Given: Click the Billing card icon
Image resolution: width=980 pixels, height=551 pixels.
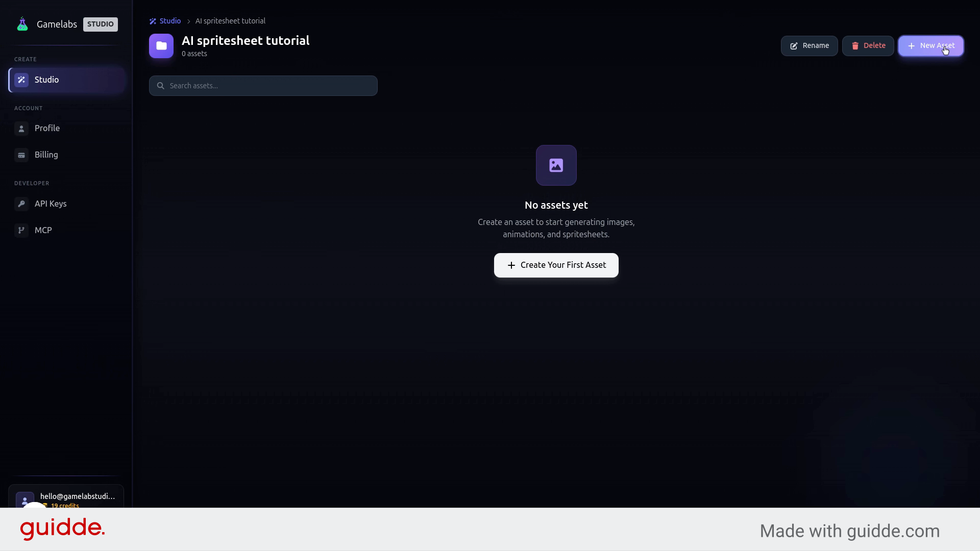Looking at the screenshot, I should coord(21,156).
